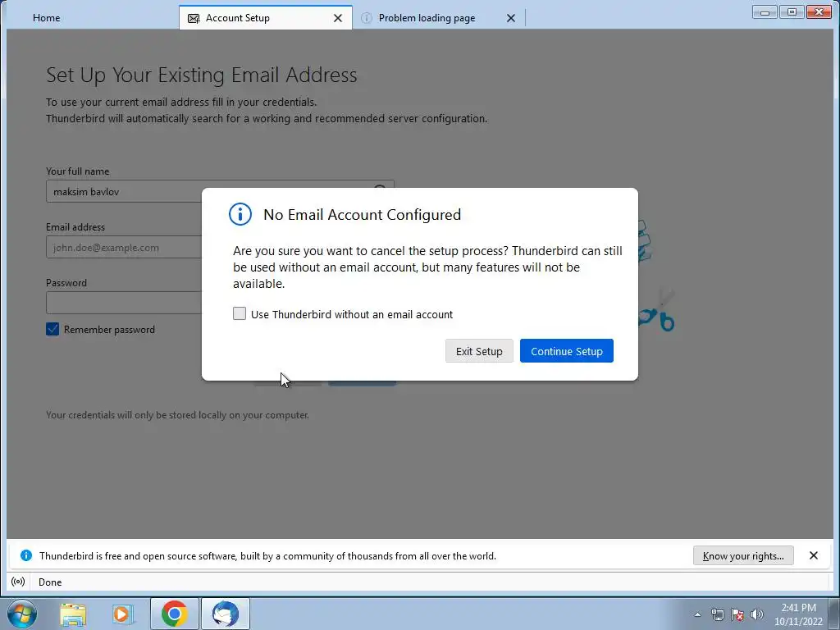Click the volume speaker tray icon
Screen dimensions: 840x630
[757, 614]
